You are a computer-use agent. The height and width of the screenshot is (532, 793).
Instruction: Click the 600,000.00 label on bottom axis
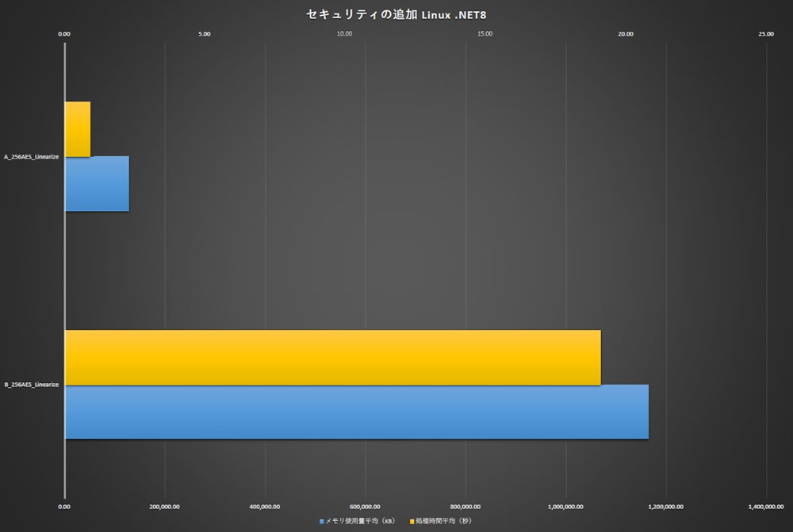point(365,506)
